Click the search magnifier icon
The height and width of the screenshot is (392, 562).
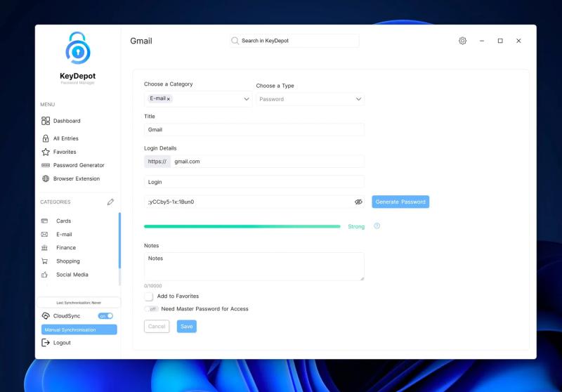pyautogui.click(x=235, y=41)
